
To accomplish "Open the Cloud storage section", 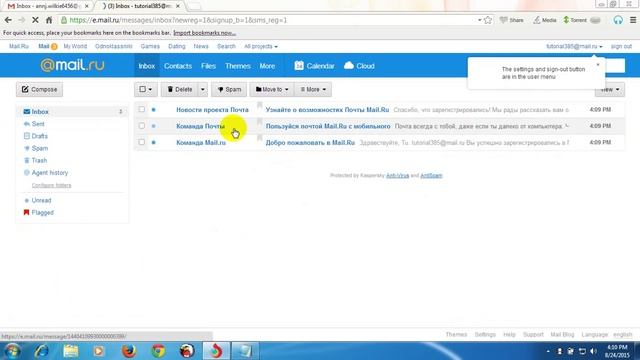I will point(359,66).
